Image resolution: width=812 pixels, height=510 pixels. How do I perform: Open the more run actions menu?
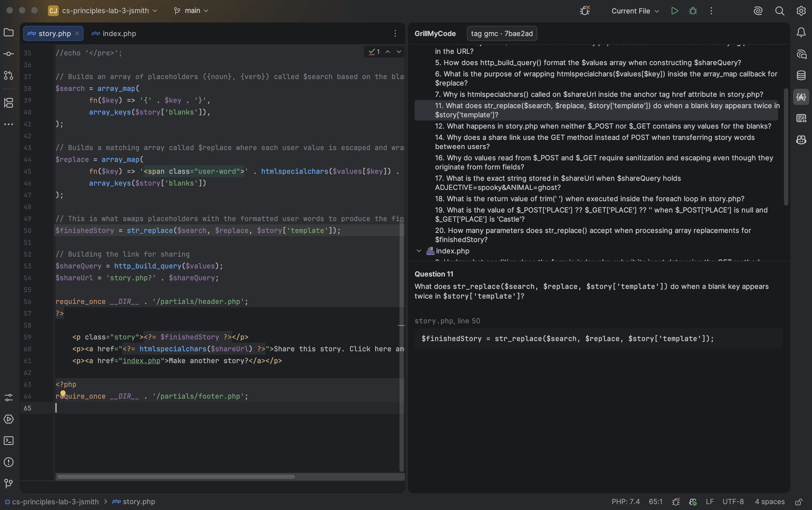coord(711,11)
